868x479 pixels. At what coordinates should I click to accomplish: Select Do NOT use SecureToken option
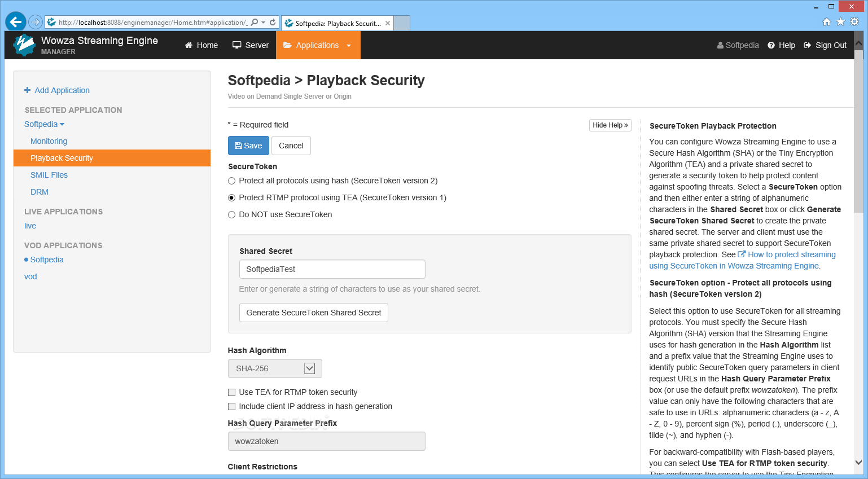tap(231, 214)
